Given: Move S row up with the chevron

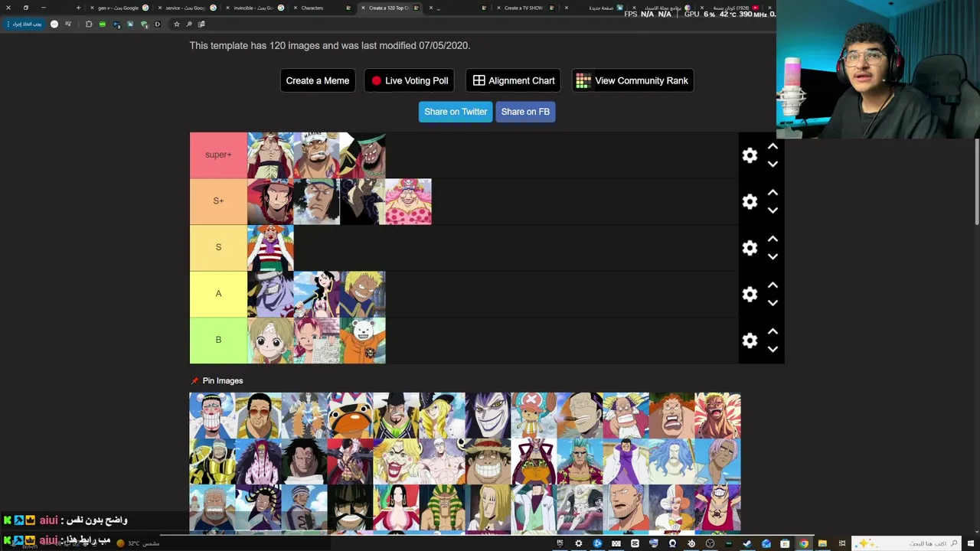Looking at the screenshot, I should [x=773, y=239].
